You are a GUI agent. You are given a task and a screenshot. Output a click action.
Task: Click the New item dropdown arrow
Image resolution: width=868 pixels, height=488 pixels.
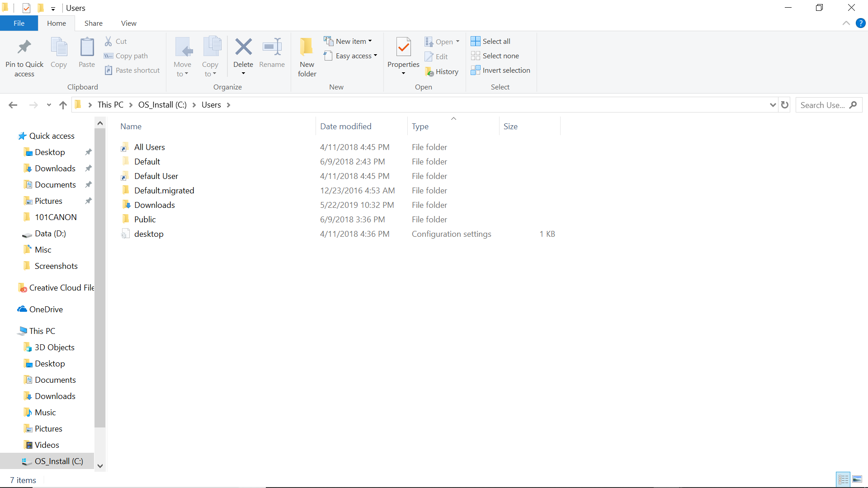click(370, 41)
